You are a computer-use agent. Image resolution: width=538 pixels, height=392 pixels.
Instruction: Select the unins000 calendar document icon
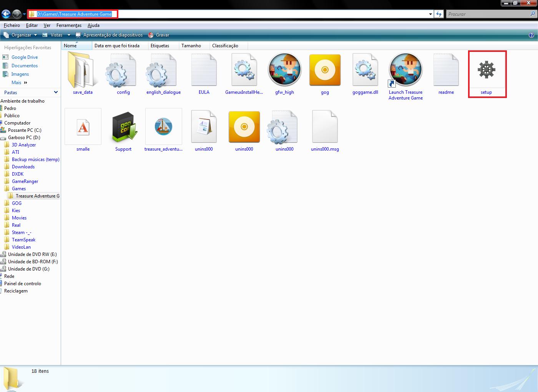pyautogui.click(x=204, y=127)
